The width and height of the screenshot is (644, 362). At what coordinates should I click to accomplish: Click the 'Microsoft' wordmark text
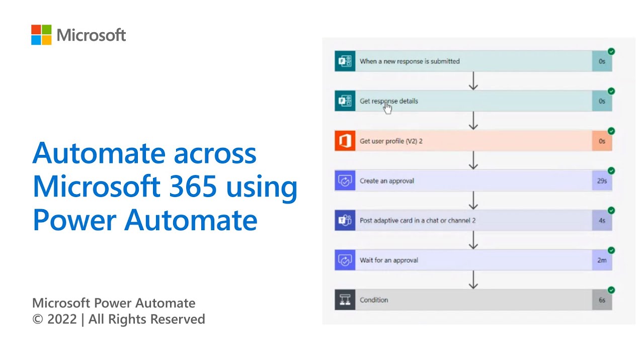91,35
